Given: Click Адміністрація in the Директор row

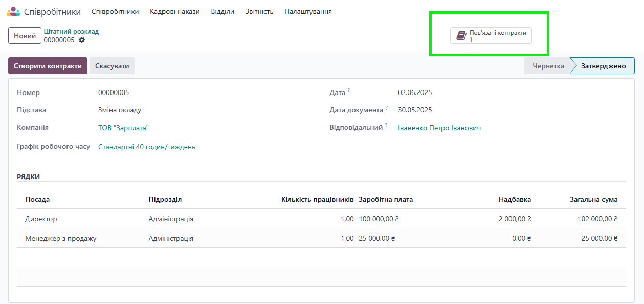Looking at the screenshot, I should coord(171,219).
